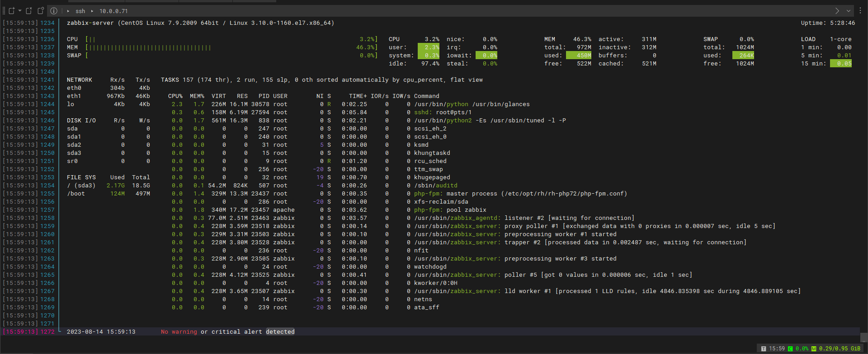This screenshot has width=868, height=354.
Task: Click the Command column header
Action: click(x=427, y=96)
